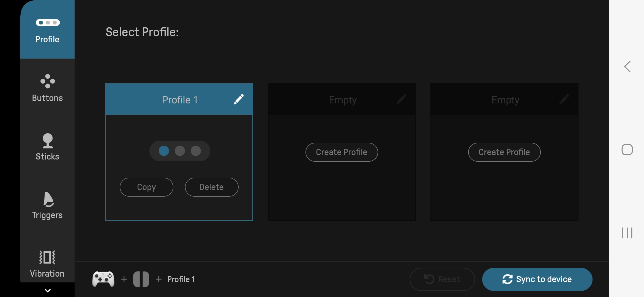The image size is (644, 297).
Task: Expand sidebar with bottom chevron arrow
Action: click(47, 290)
